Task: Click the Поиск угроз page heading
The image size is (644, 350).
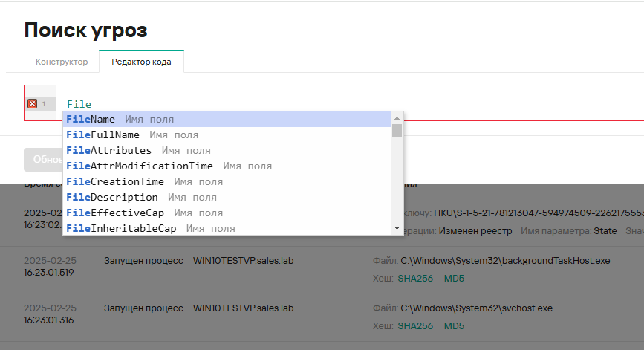Action: (85, 30)
